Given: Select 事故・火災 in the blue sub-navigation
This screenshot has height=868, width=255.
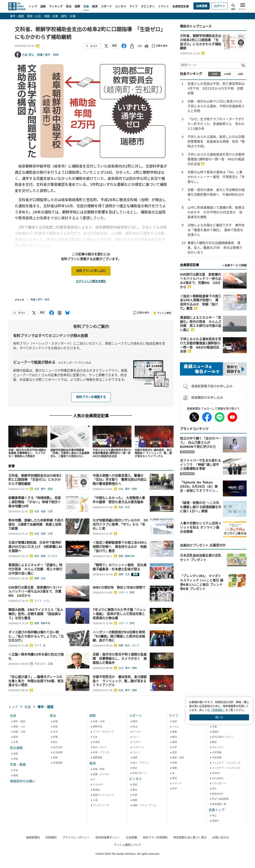Looking at the screenshot, I should coord(34,16).
